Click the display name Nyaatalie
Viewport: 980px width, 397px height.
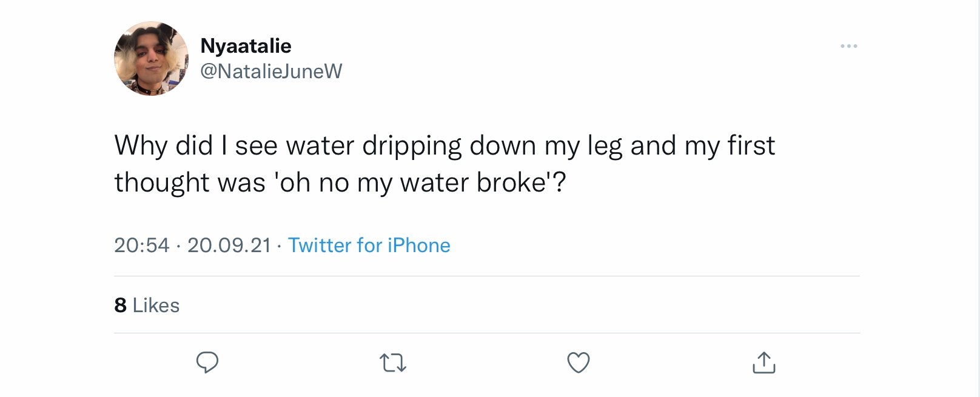(x=246, y=45)
